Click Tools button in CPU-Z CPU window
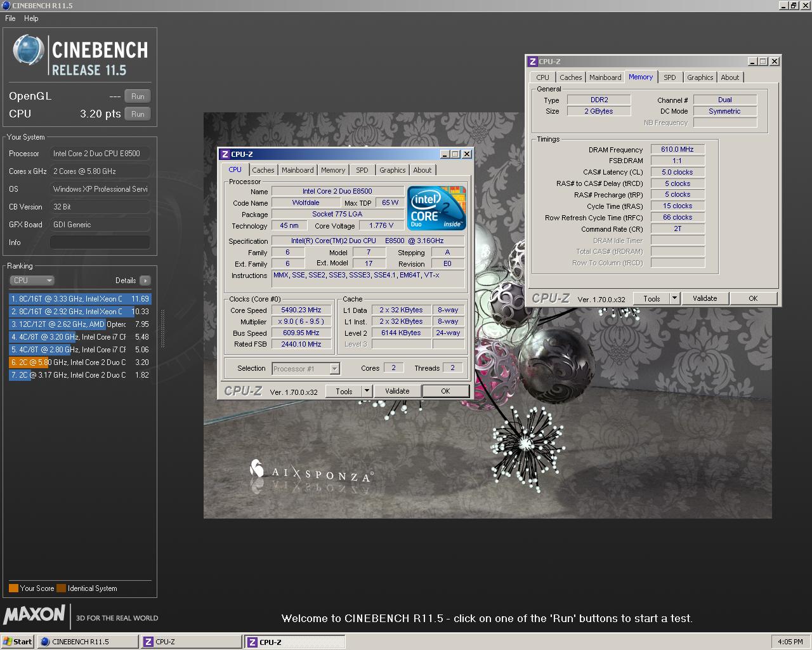This screenshot has width=812, height=650. point(344,392)
